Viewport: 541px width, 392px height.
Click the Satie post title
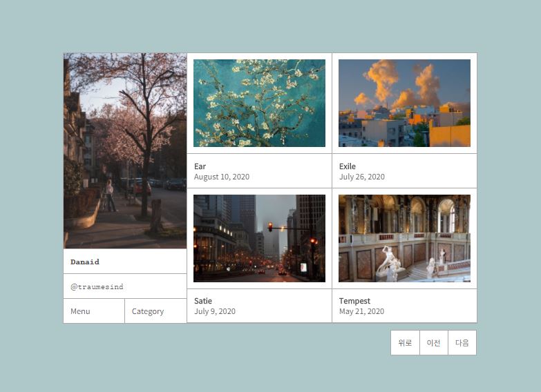pos(203,301)
